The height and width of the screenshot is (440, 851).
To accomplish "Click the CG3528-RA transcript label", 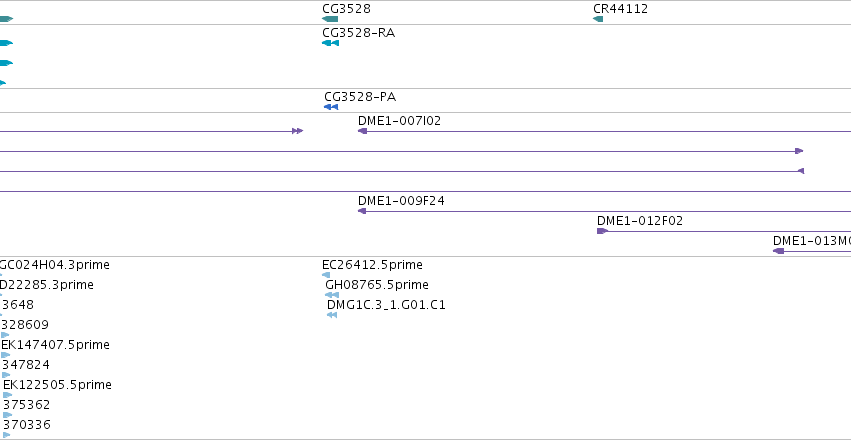I will pos(359,33).
